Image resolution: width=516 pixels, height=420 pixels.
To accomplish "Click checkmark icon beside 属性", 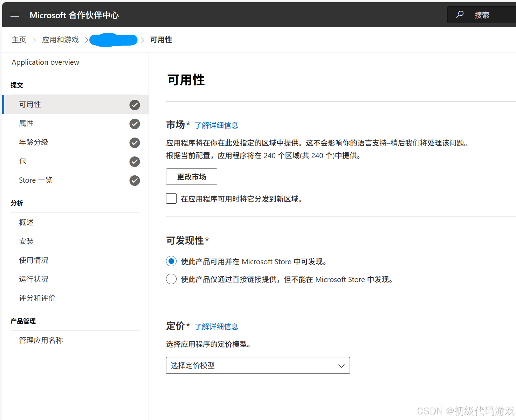I will pyautogui.click(x=135, y=124).
